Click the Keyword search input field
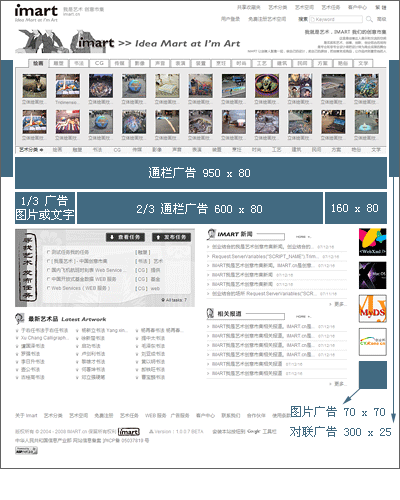Image resolution: width=400 pixels, height=500 pixels. pyautogui.click(x=336, y=19)
